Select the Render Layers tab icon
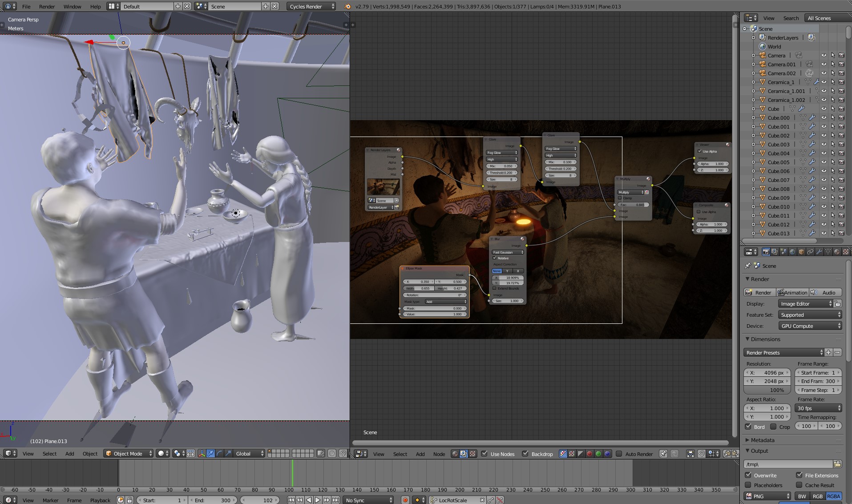Viewport: 852px width, 504px height. coord(774,252)
